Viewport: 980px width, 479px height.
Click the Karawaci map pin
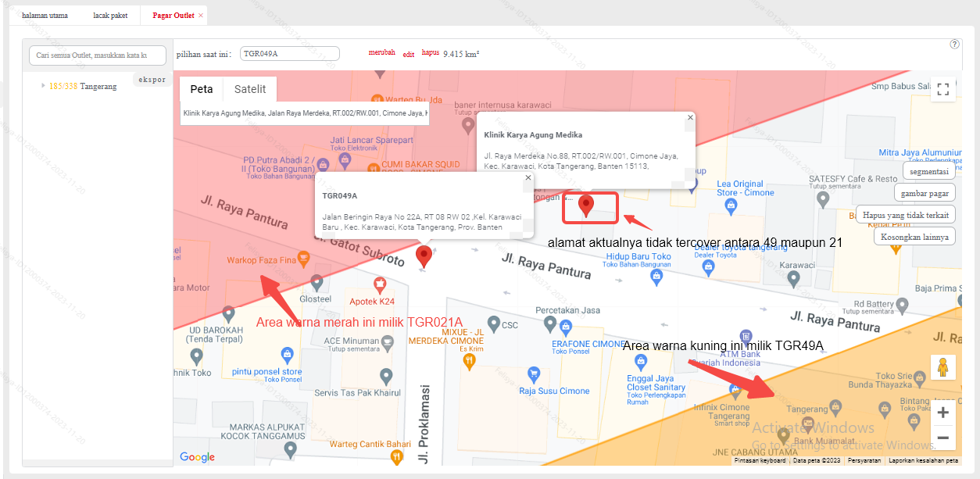point(794,279)
